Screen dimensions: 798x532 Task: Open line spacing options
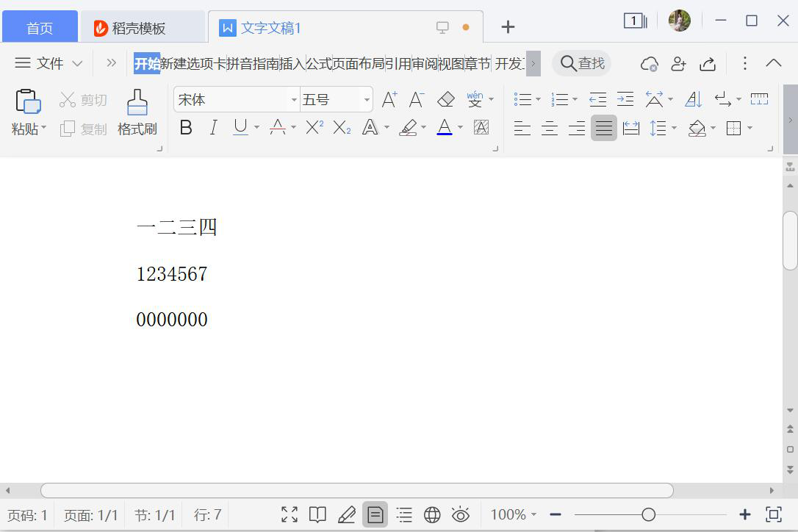point(658,128)
